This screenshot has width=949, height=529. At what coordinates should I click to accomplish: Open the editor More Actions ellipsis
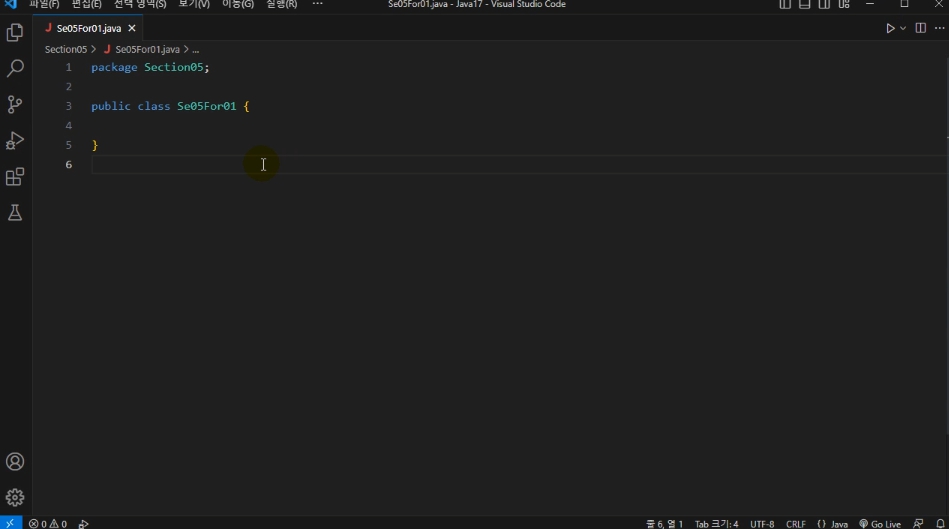pos(938,28)
